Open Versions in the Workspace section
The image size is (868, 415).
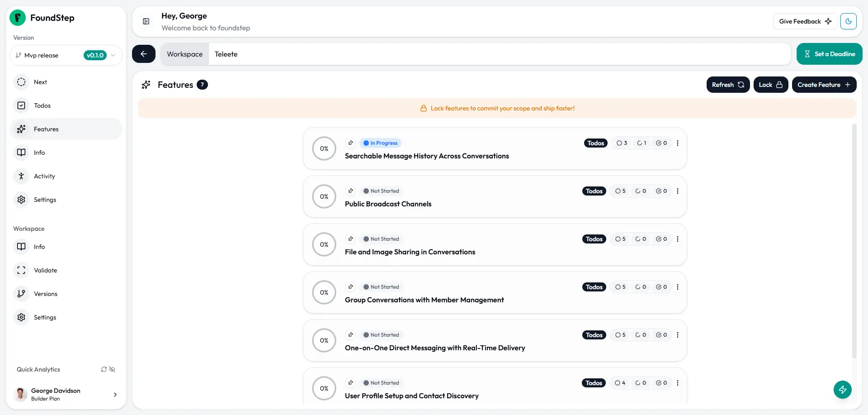(66, 294)
